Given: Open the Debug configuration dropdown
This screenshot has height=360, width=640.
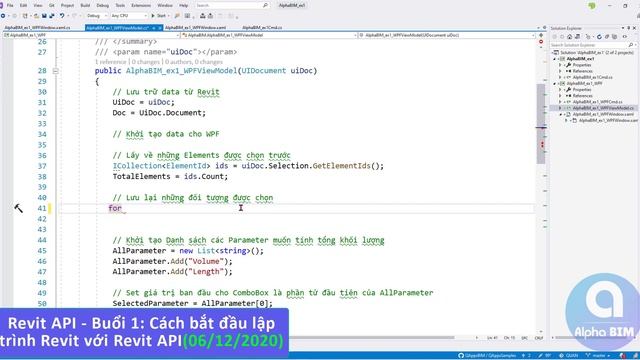Looking at the screenshot, I should click(97, 16).
